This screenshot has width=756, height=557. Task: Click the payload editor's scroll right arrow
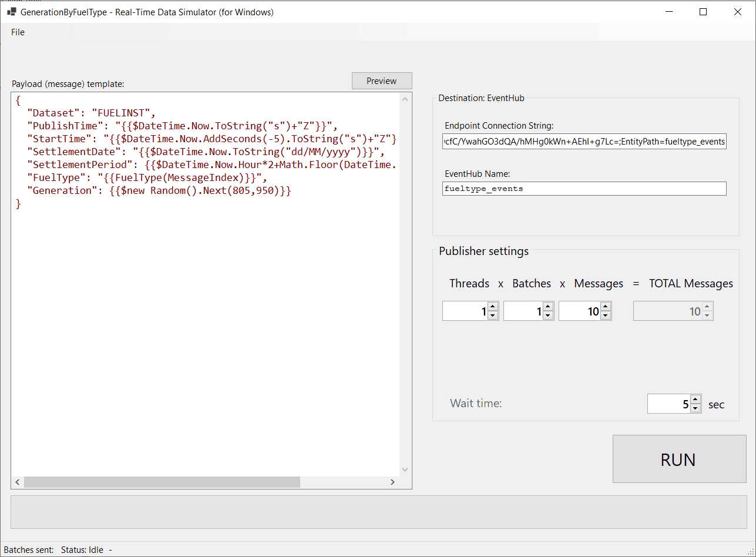tap(392, 482)
